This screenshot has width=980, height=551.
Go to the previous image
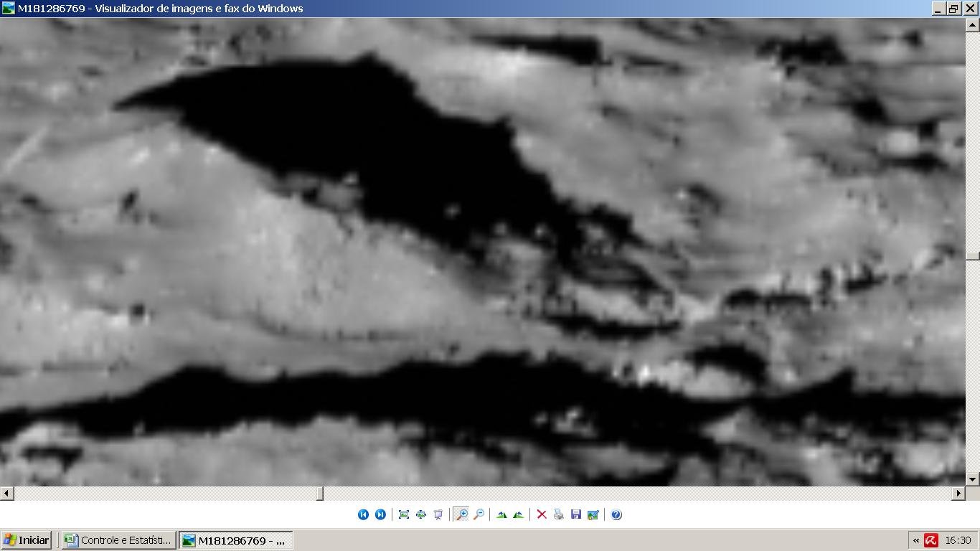363,514
